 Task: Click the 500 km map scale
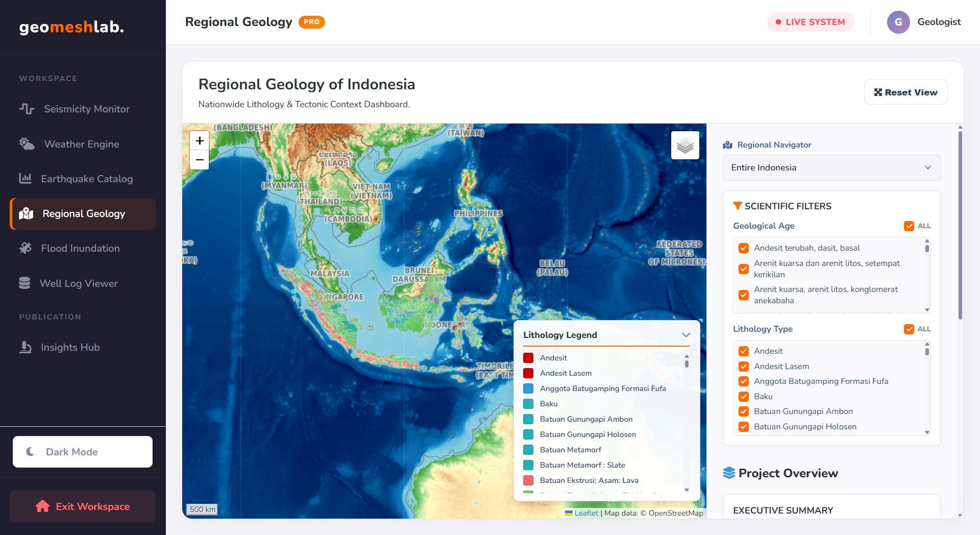pos(202,509)
